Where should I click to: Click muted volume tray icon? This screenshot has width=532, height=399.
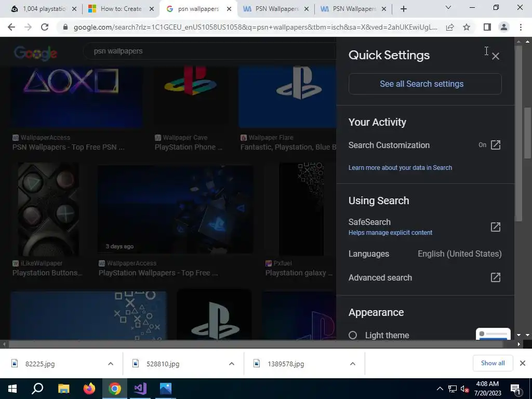(464, 389)
